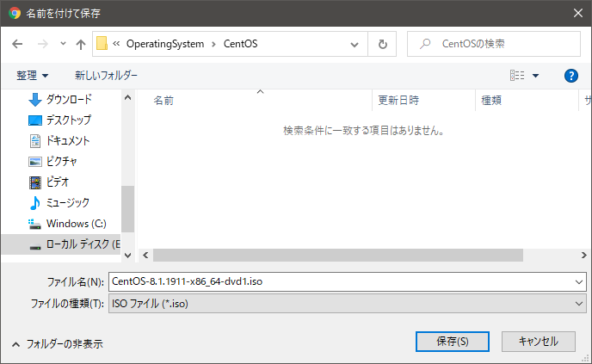Viewport: 592px width, 364px height.
Task: Open view options dropdown arrow
Action: 535,76
